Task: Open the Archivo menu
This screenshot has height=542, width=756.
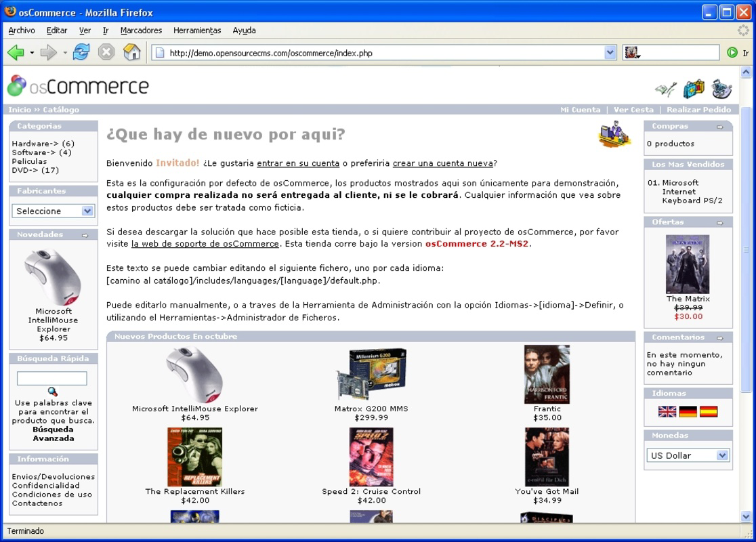Action: pos(22,30)
